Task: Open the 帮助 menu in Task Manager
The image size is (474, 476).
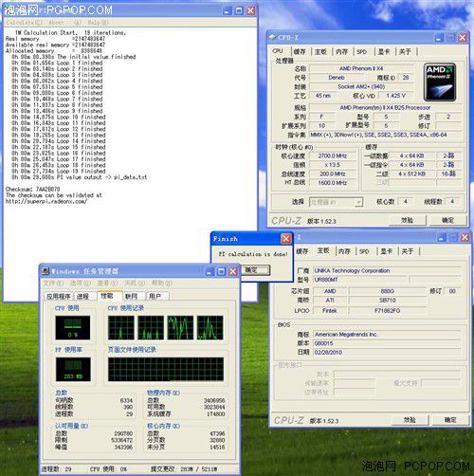Action: tap(162, 283)
